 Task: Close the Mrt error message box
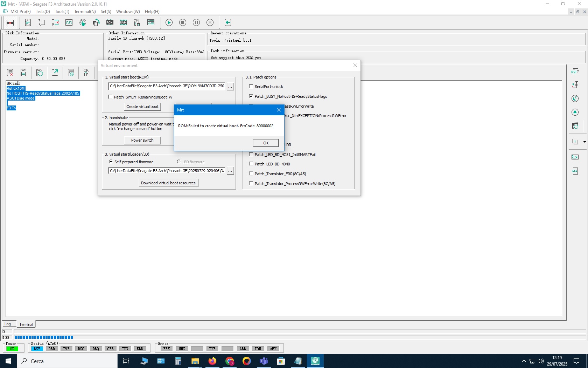point(279,110)
